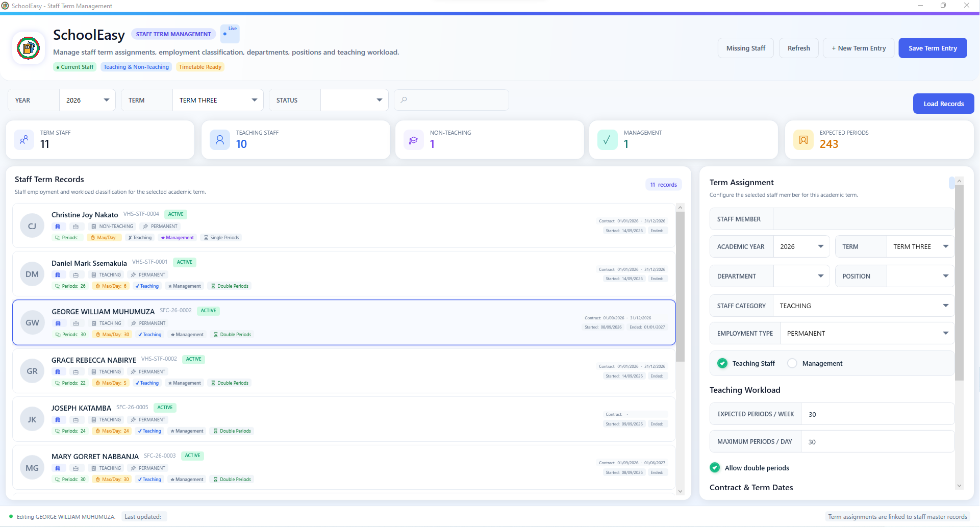The height and width of the screenshot is (527, 980).
Task: Click the Timetable Ready tag
Action: point(200,67)
